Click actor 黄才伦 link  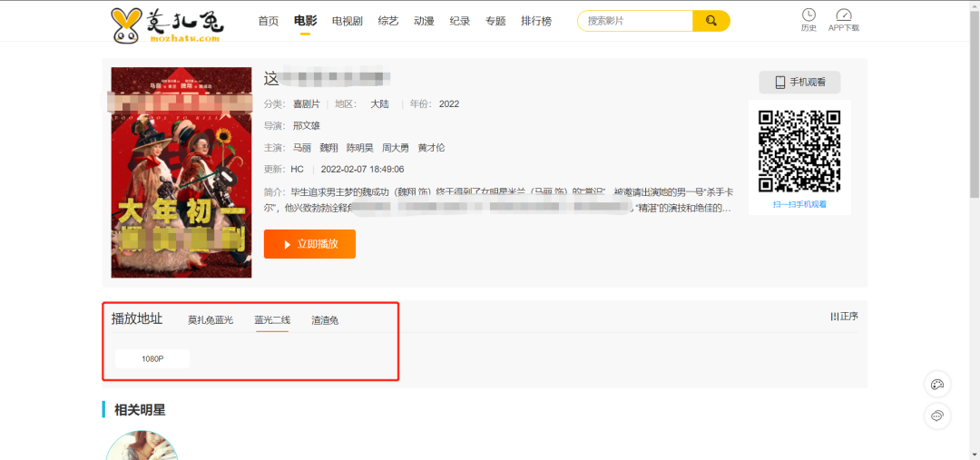[431, 148]
